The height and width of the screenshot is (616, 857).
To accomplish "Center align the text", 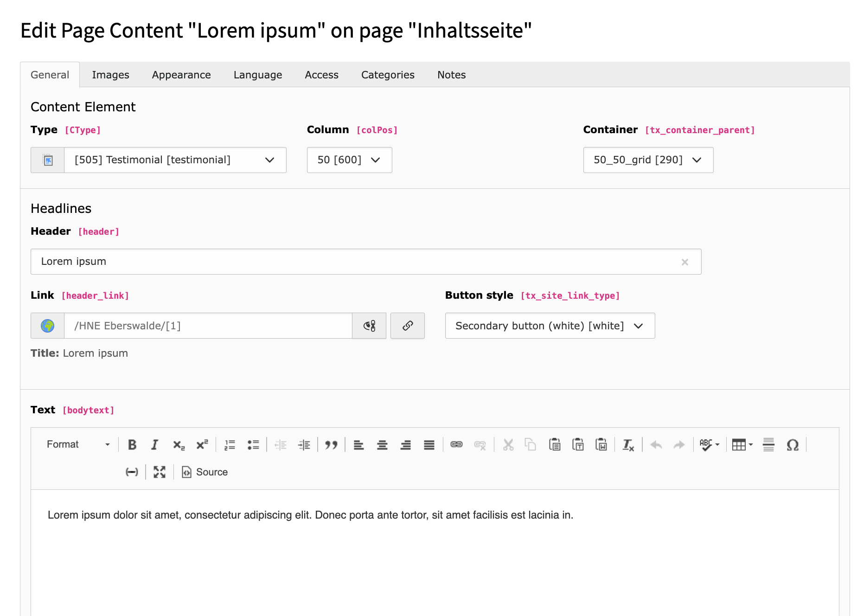I will pos(382,445).
